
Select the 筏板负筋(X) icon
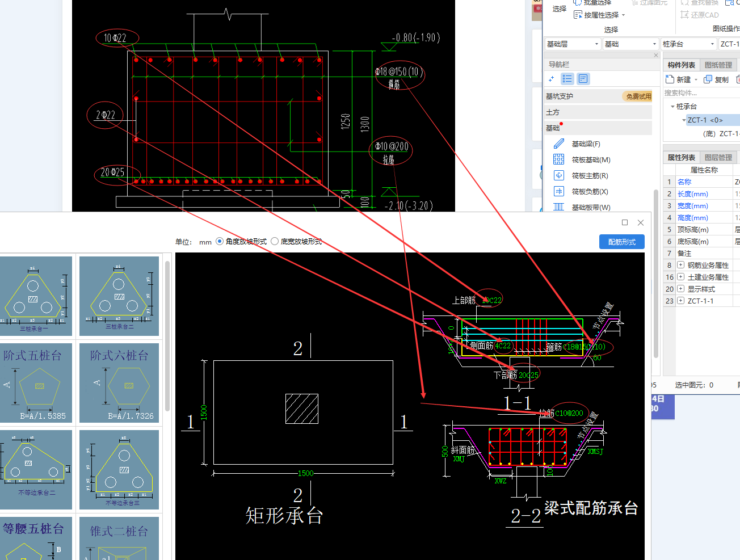559,191
